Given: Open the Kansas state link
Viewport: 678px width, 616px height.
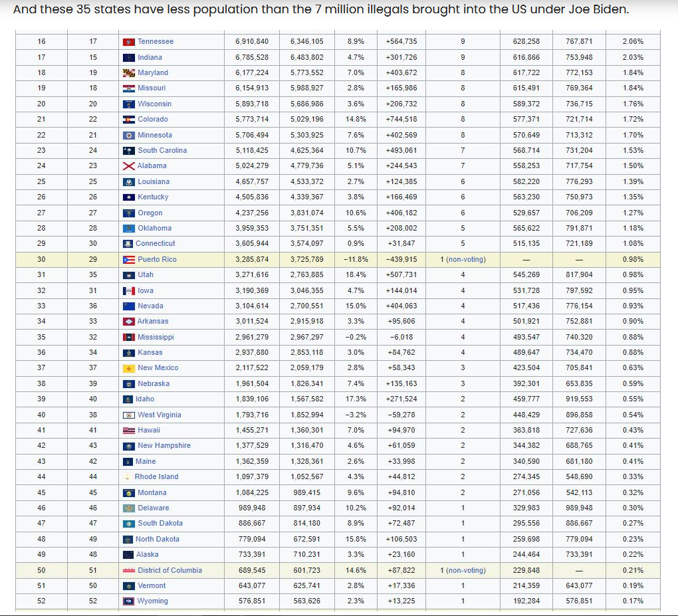Looking at the screenshot, I should [x=150, y=352].
